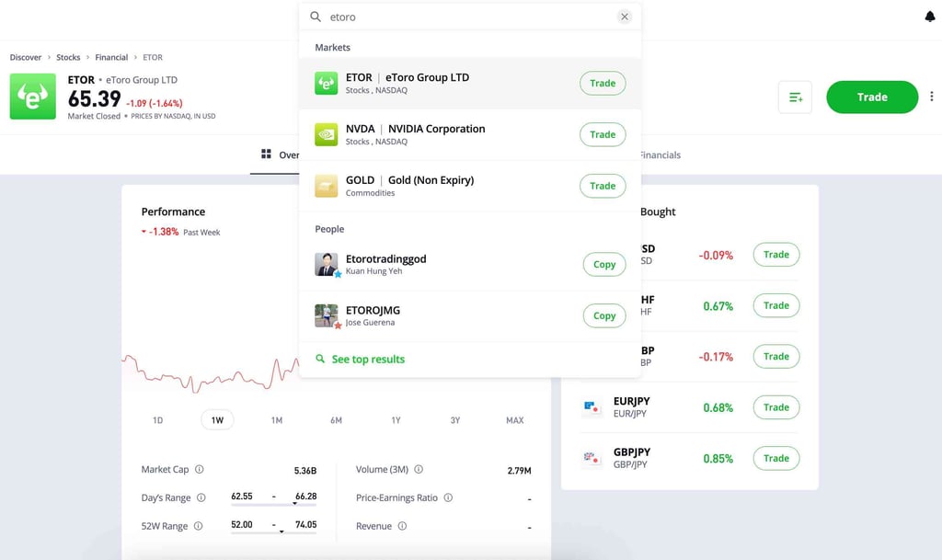This screenshot has height=560, width=942.
Task: Open See top results
Action: (367, 359)
